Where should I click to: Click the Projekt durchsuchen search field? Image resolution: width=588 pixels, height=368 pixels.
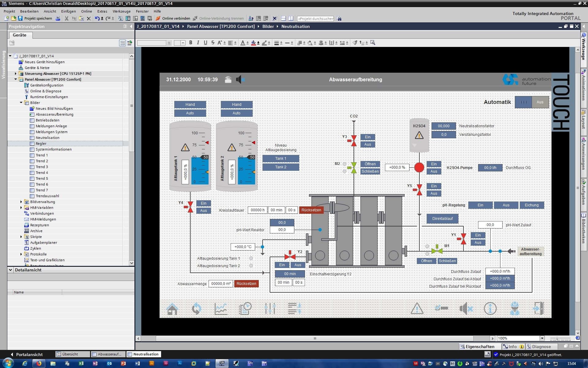coord(315,18)
